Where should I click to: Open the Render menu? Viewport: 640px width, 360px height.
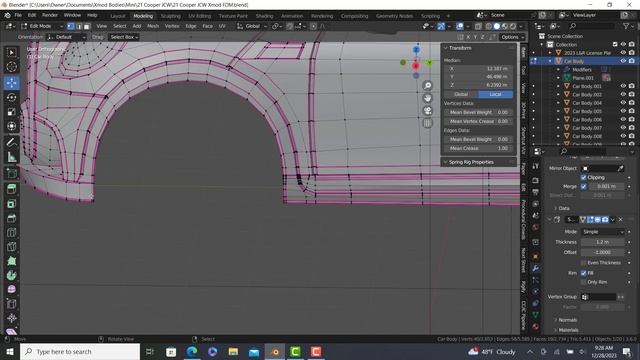tap(50, 15)
